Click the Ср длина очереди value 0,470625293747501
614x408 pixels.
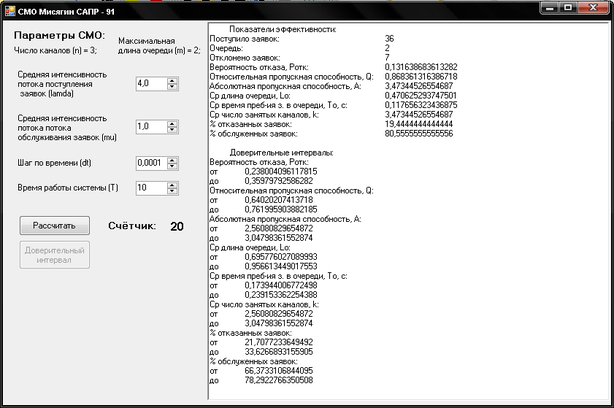pyautogui.click(x=421, y=96)
